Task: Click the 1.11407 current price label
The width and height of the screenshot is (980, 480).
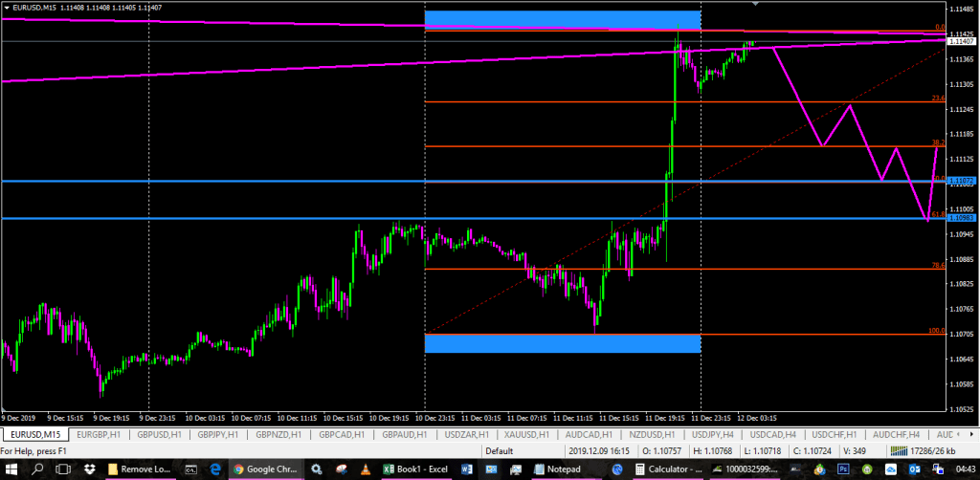Action: tap(960, 41)
